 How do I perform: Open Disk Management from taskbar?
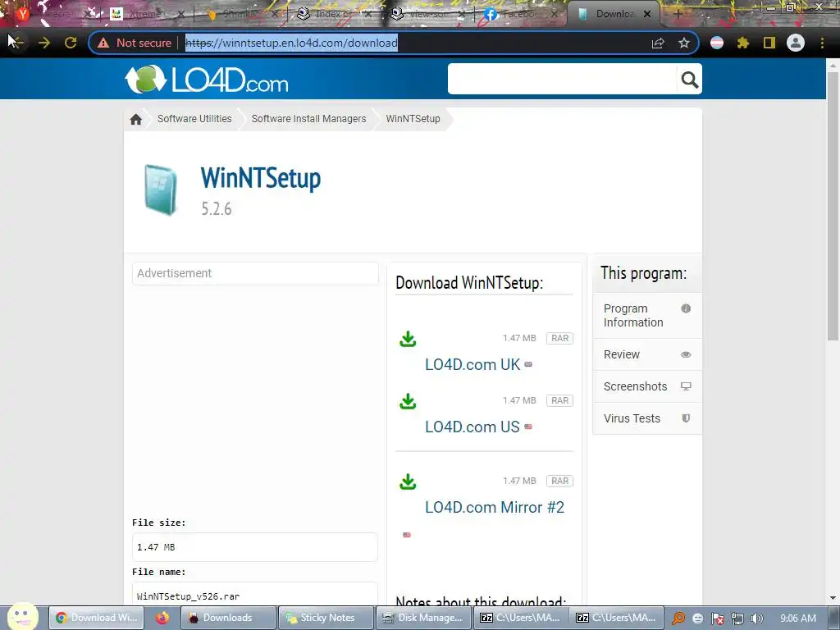[x=423, y=618]
